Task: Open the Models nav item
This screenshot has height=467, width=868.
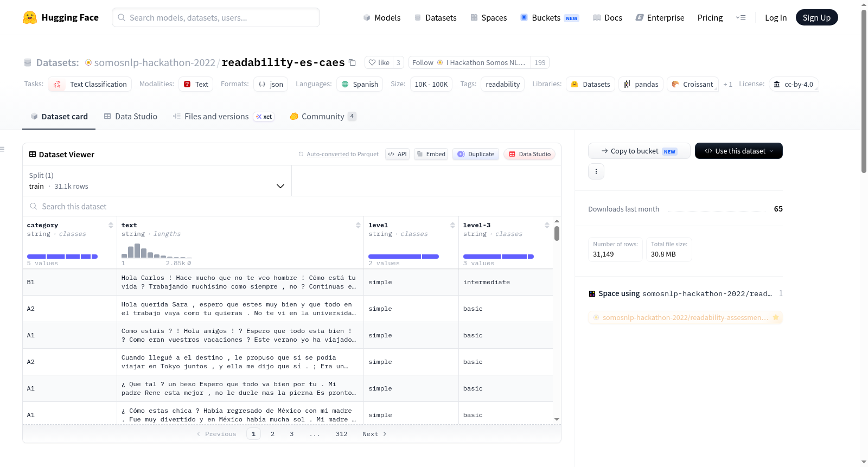Action: coord(382,17)
